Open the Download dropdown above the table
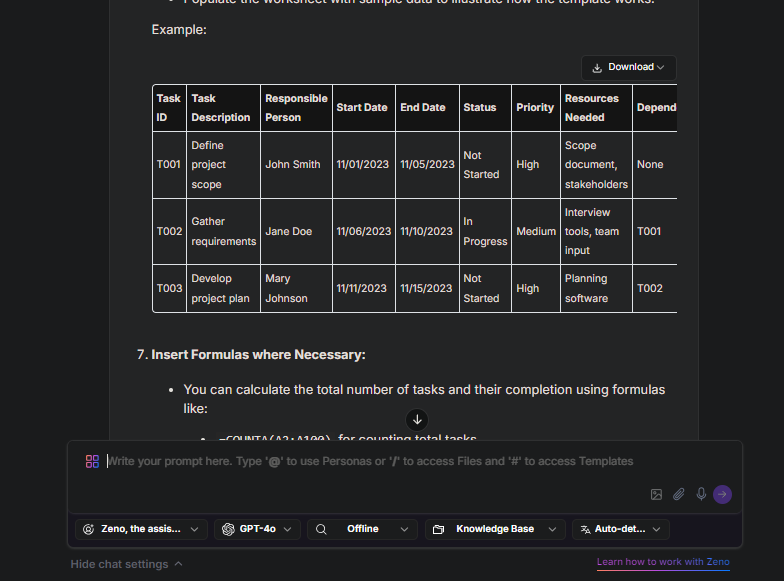 [628, 68]
